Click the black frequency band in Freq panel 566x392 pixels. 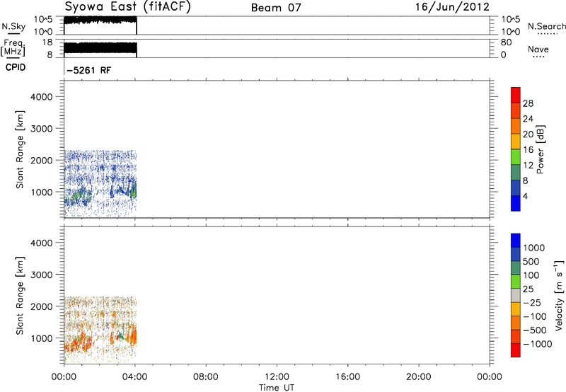click(x=100, y=49)
